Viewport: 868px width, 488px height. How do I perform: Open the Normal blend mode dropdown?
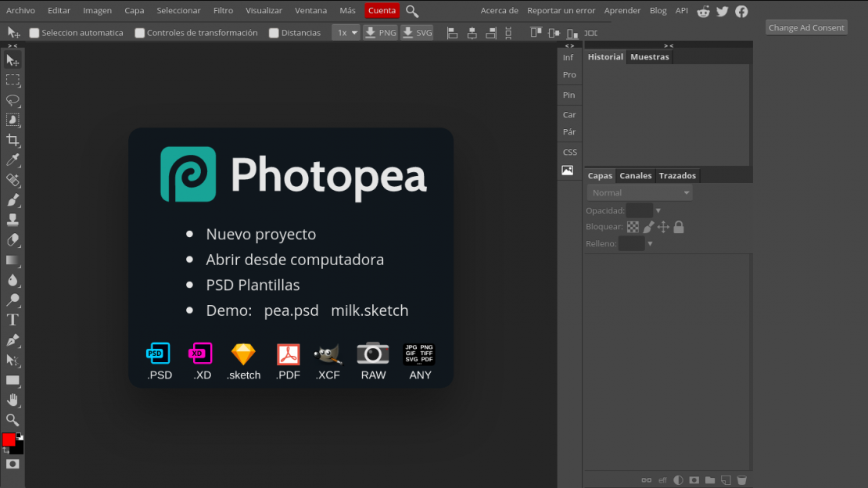point(639,192)
